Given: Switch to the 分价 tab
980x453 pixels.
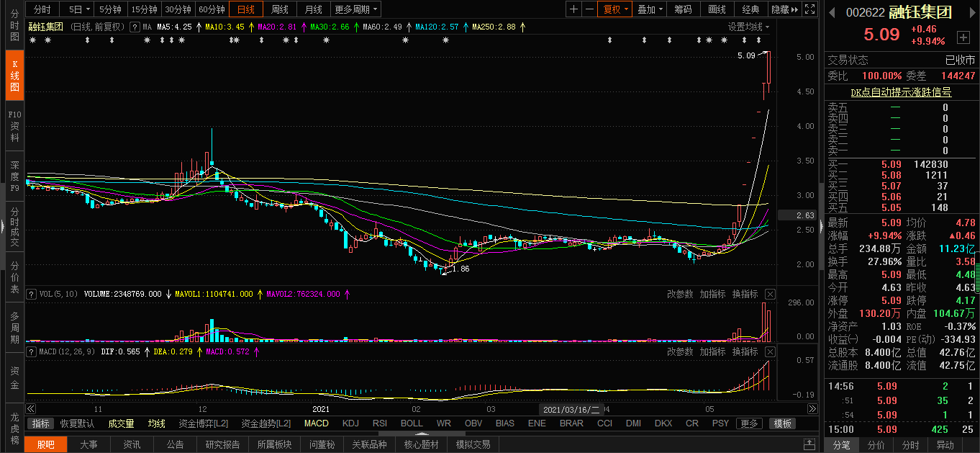Looking at the screenshot, I should coord(876,445).
